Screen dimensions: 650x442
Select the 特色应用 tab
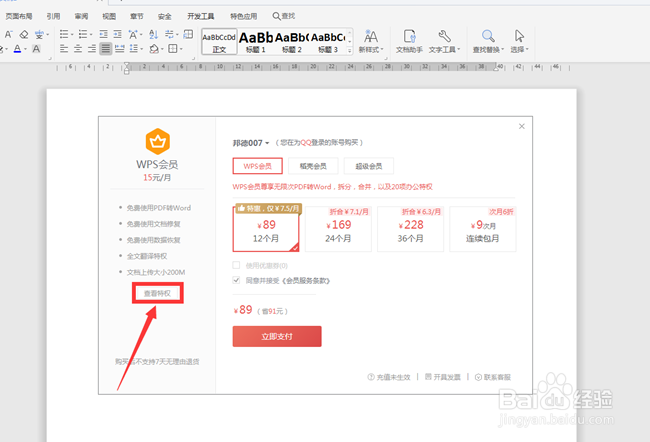[x=244, y=16]
